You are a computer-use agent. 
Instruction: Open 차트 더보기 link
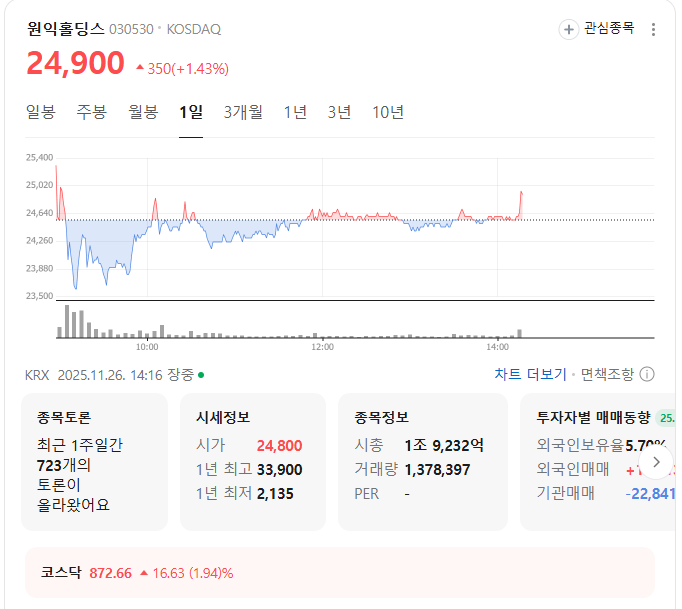[x=530, y=375]
